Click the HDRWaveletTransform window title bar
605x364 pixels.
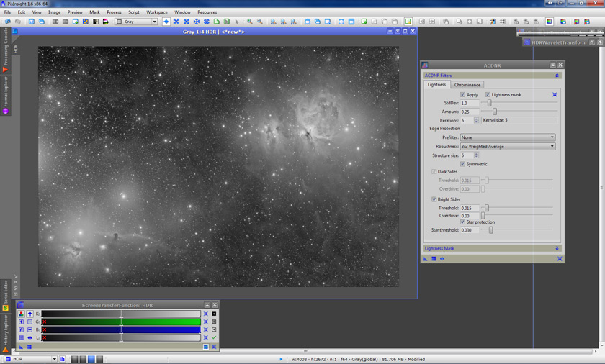558,42
